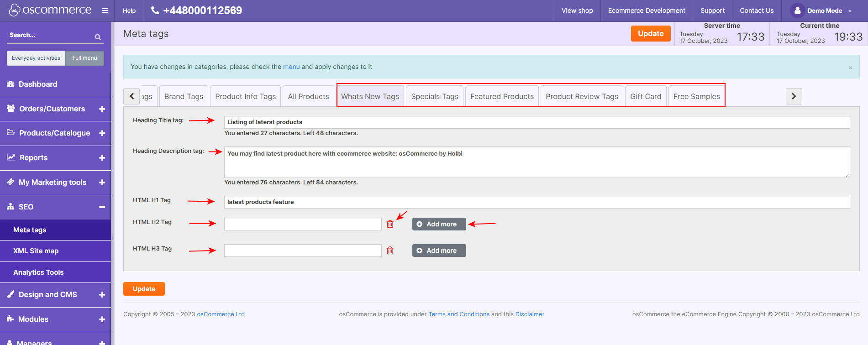The image size is (868, 345).
Task: Click the orange Update button in header
Action: point(651,33)
